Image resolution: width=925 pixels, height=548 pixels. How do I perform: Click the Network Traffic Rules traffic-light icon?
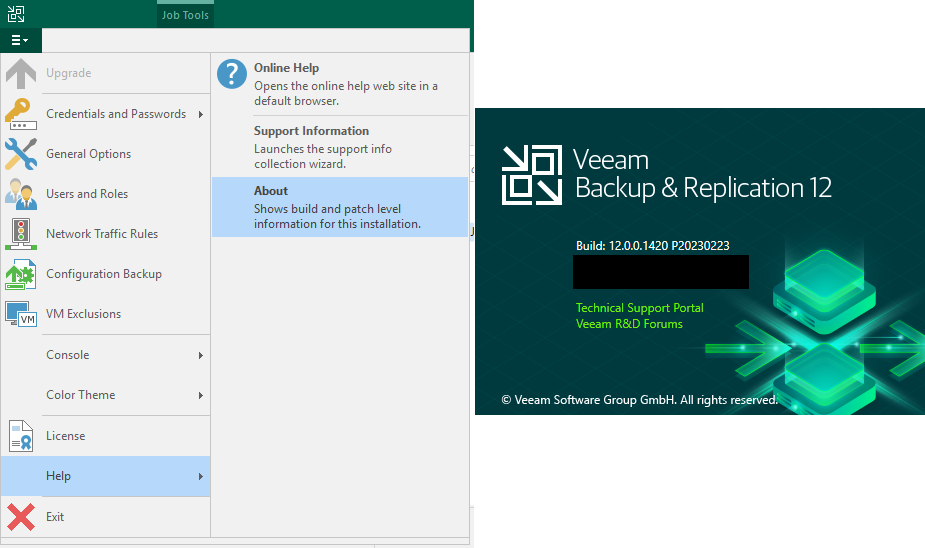(21, 234)
